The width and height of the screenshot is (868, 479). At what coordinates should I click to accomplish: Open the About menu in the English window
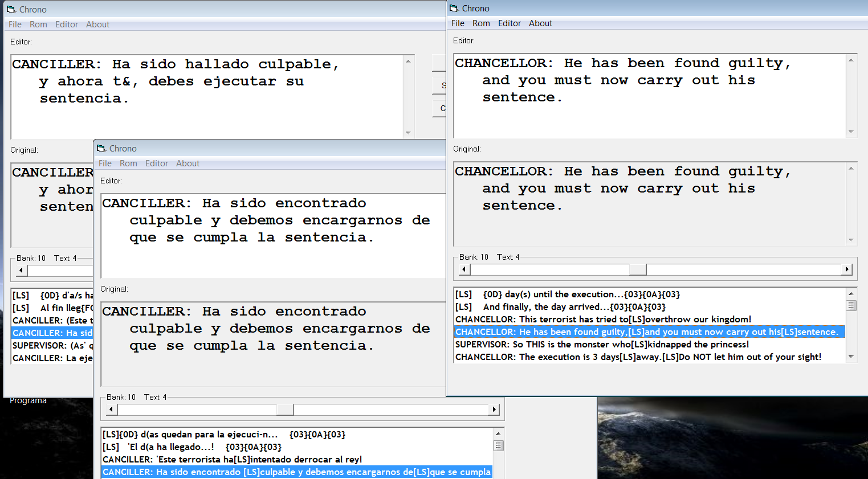coord(540,23)
